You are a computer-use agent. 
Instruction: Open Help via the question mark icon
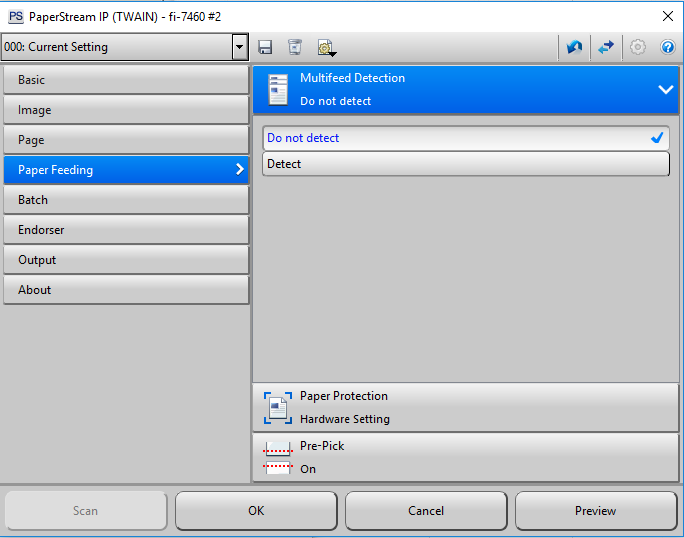[667, 47]
